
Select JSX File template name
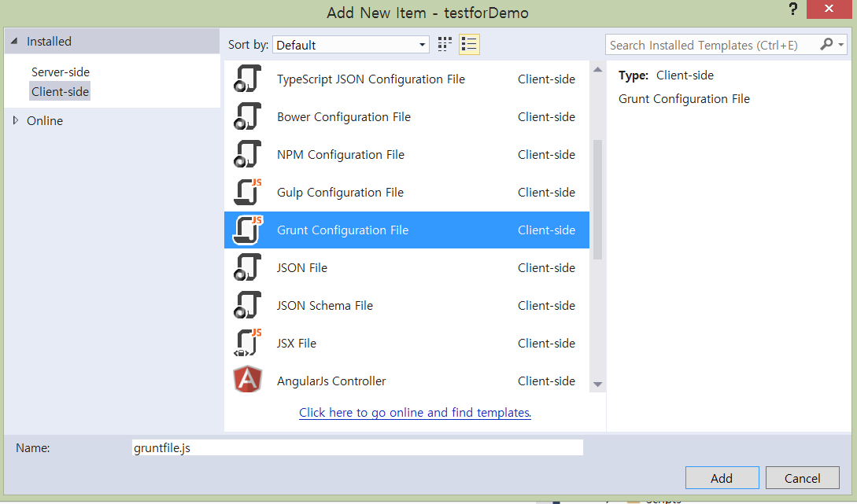tap(296, 343)
